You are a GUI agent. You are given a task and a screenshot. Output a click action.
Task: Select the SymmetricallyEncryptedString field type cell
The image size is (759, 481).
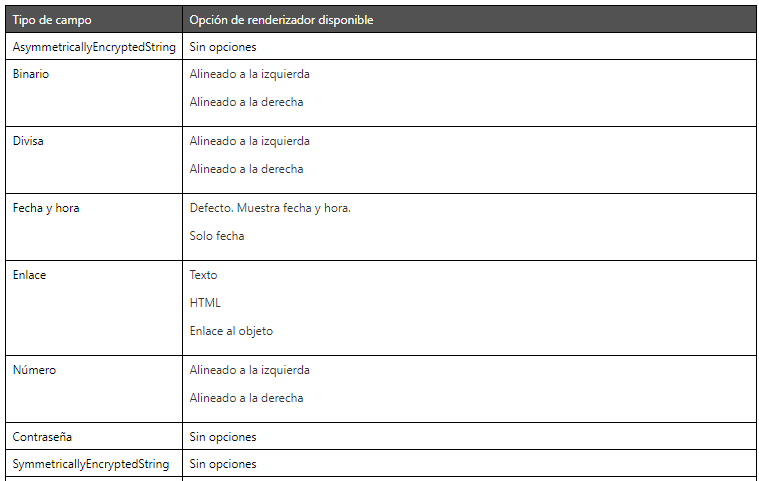tap(91, 464)
